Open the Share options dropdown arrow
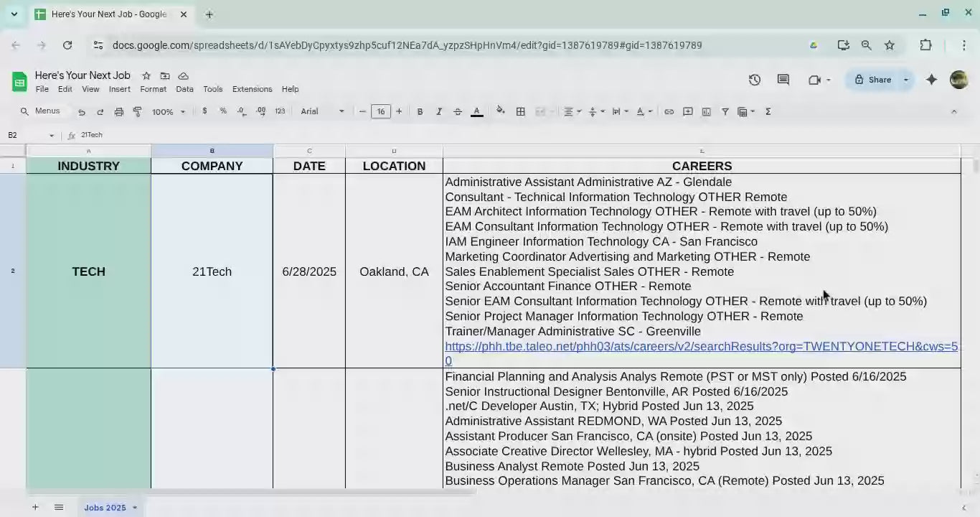This screenshot has width=980, height=517. [x=906, y=80]
